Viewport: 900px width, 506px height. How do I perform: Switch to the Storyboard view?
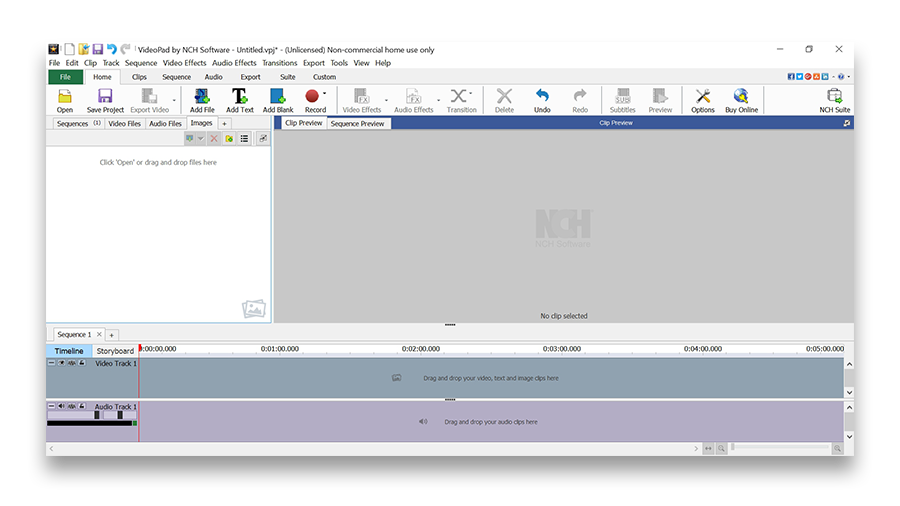[x=115, y=351]
